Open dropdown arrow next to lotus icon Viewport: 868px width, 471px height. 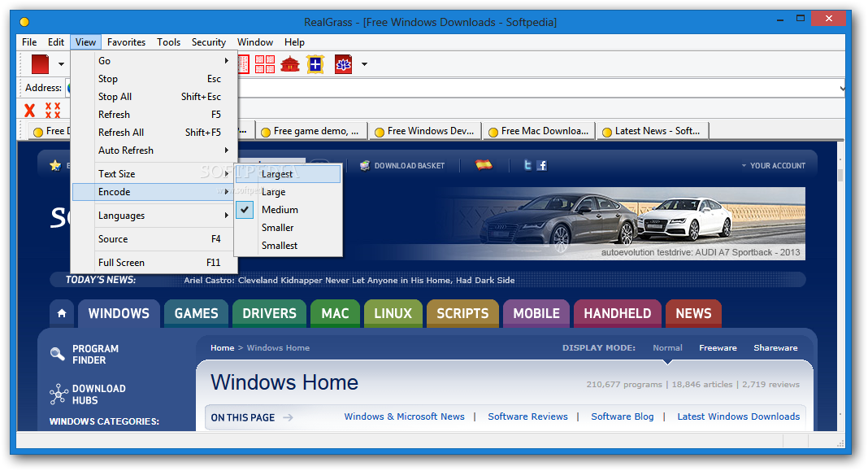click(x=364, y=64)
